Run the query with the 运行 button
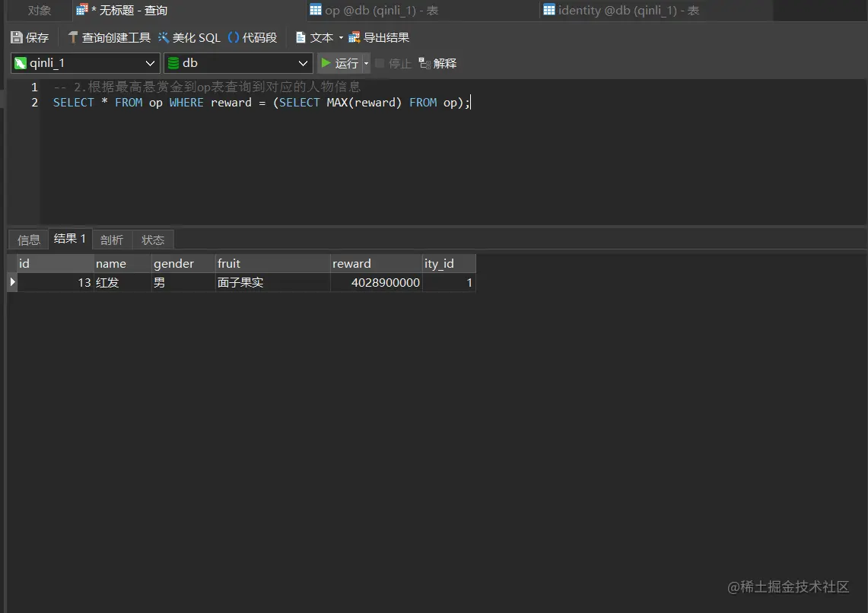This screenshot has height=613, width=868. 340,63
